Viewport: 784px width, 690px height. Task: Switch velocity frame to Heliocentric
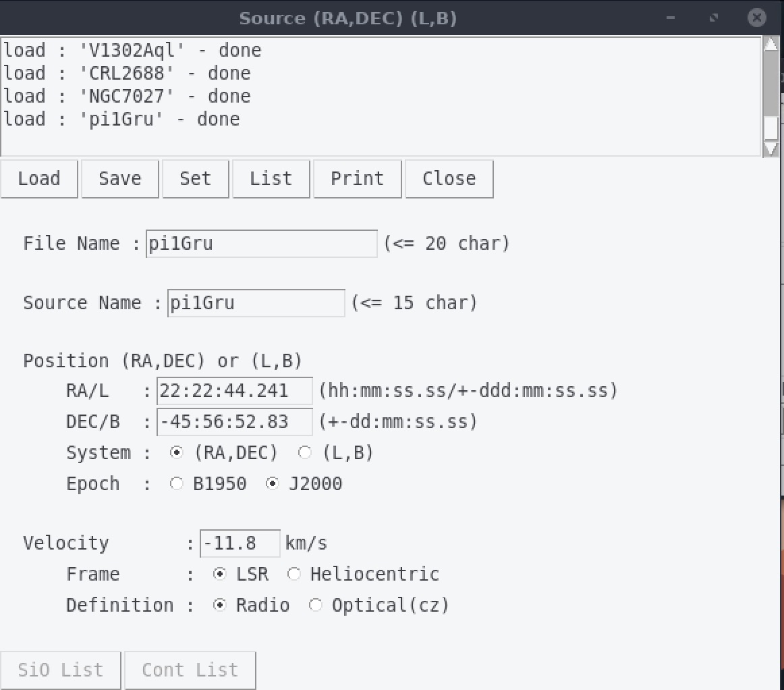pos(294,575)
